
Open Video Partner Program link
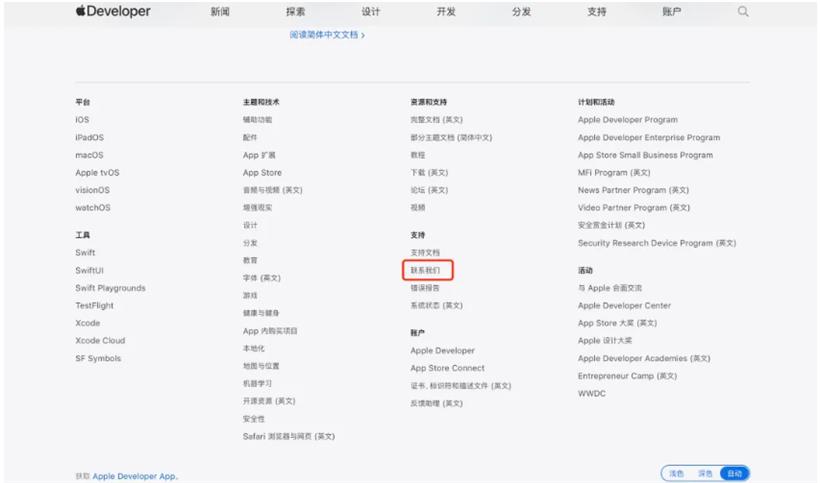634,208
